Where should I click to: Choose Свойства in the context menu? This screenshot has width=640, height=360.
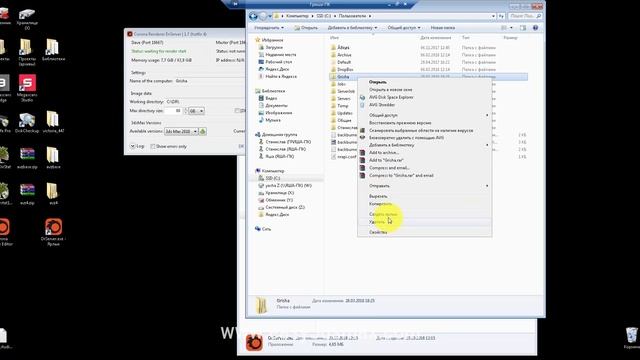tap(378, 232)
